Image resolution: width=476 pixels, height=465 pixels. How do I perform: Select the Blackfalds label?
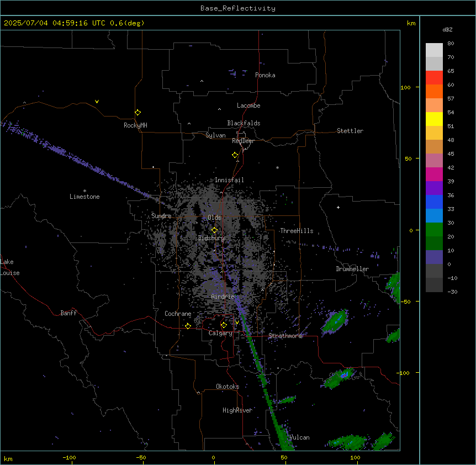pyautogui.click(x=244, y=123)
